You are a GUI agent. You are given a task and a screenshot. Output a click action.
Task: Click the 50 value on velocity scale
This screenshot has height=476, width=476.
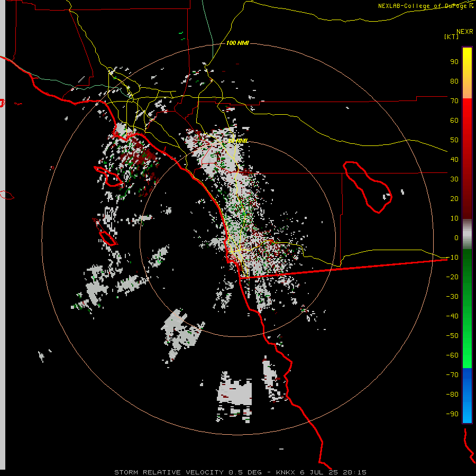point(454,140)
